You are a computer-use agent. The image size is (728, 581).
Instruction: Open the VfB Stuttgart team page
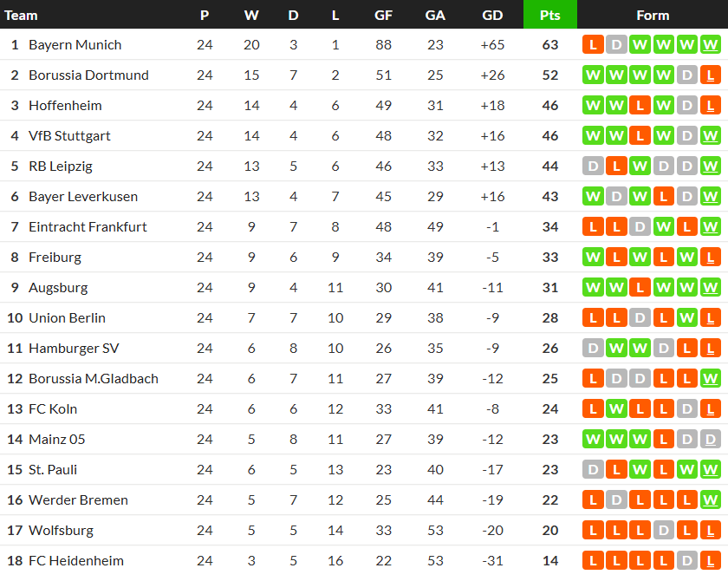coord(69,135)
